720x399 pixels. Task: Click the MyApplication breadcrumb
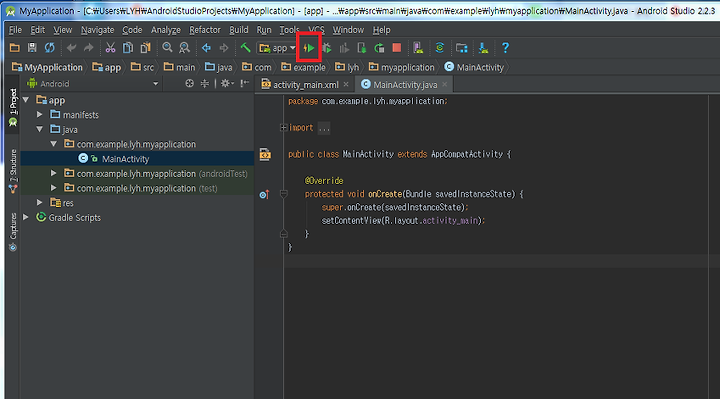tap(47, 67)
